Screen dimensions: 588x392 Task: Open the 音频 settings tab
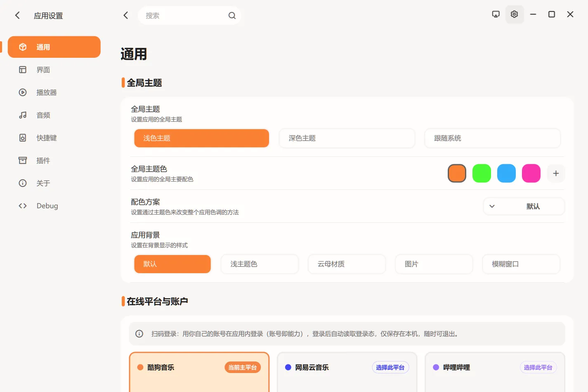point(54,115)
